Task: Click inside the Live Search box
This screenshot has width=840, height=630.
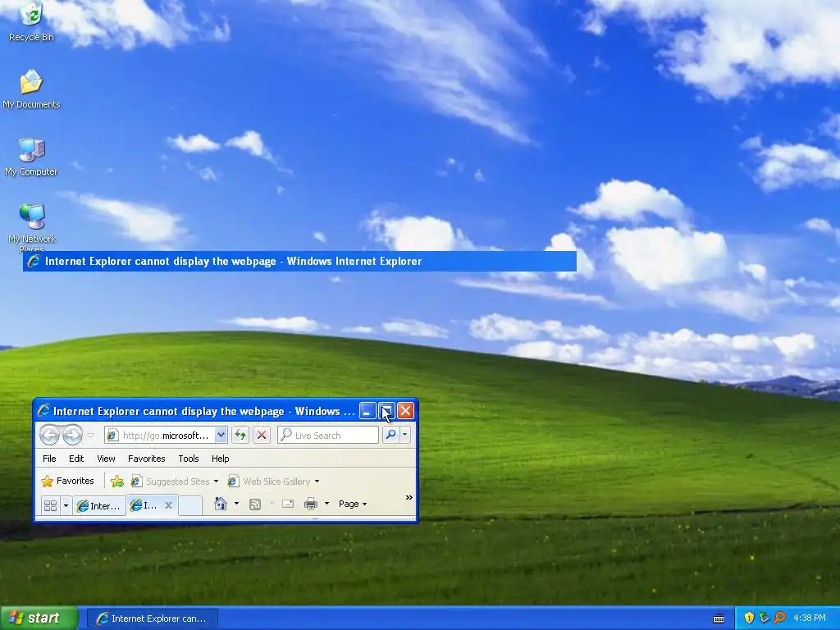Action: pyautogui.click(x=328, y=435)
